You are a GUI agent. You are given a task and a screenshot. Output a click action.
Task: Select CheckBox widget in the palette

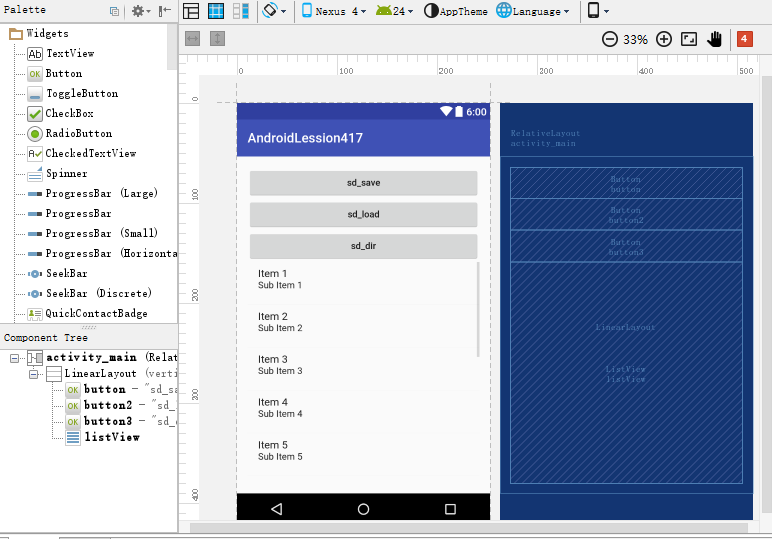pyautogui.click(x=60, y=113)
